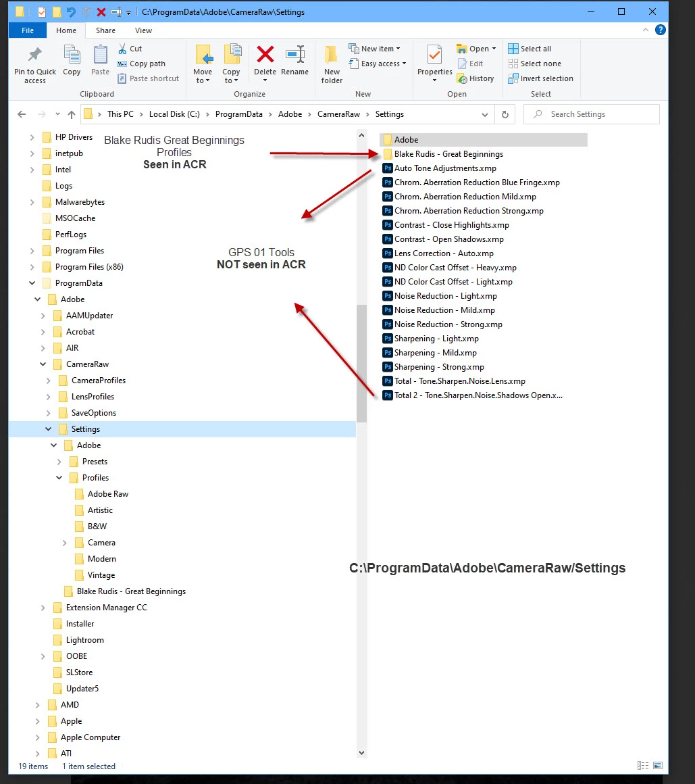
Task: Switch to Large icons view in status bar
Action: 658,766
